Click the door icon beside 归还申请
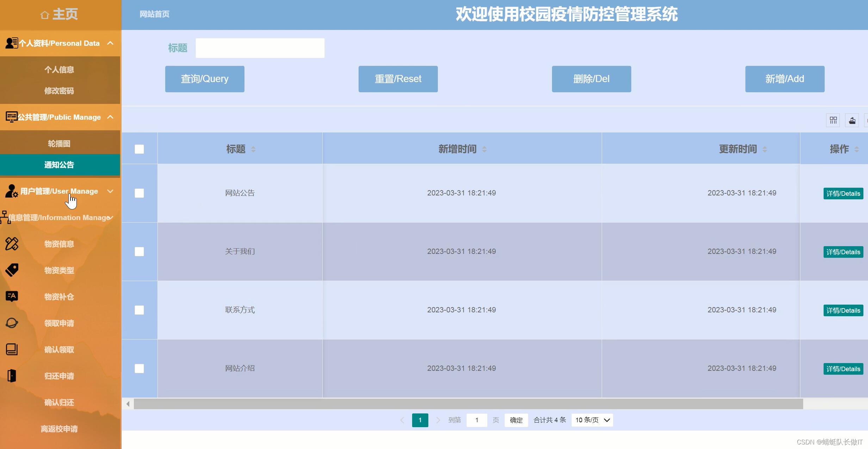Image resolution: width=868 pixels, height=449 pixels. point(12,376)
